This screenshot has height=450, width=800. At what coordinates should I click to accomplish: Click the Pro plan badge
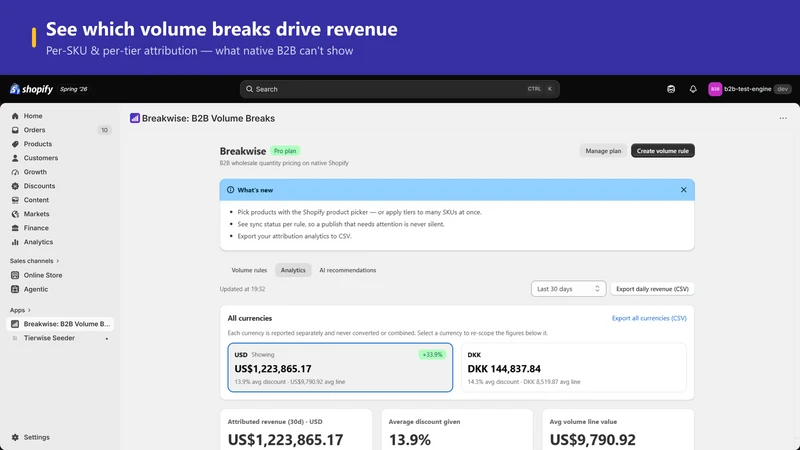(285, 151)
